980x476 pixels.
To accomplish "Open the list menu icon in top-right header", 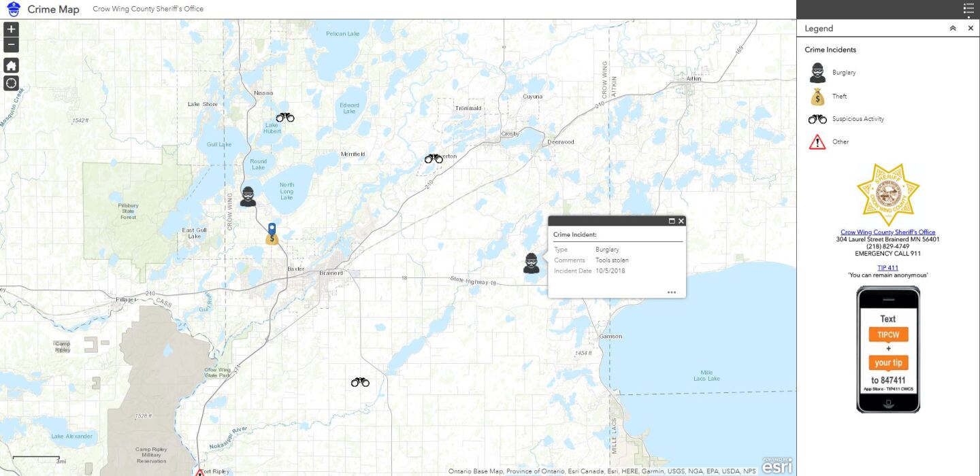I will (x=968, y=9).
